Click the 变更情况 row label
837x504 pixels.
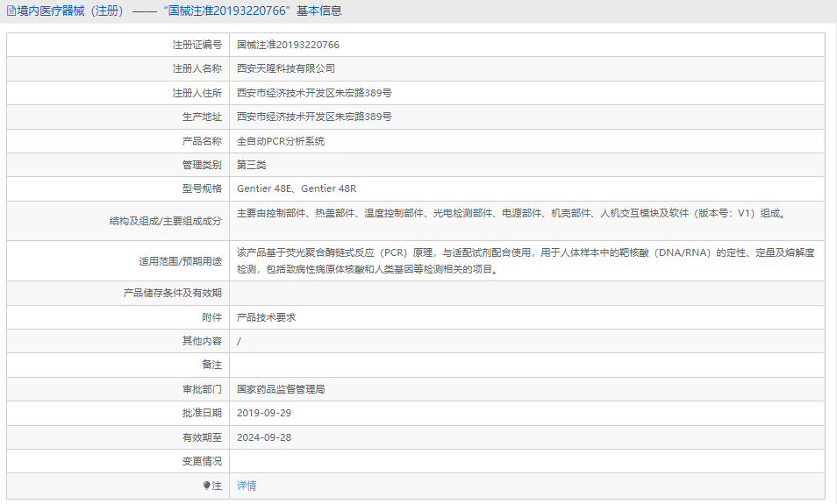click(202, 461)
